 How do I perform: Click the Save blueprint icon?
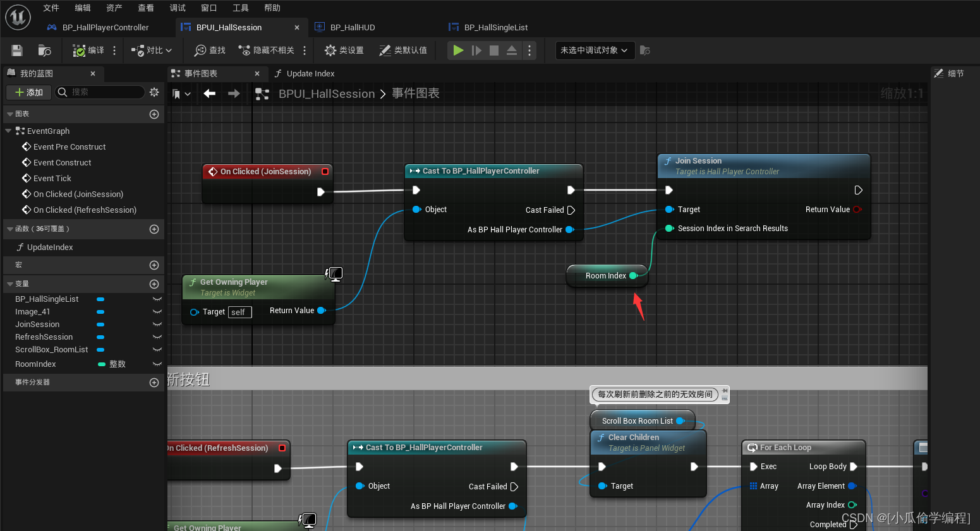tap(17, 51)
